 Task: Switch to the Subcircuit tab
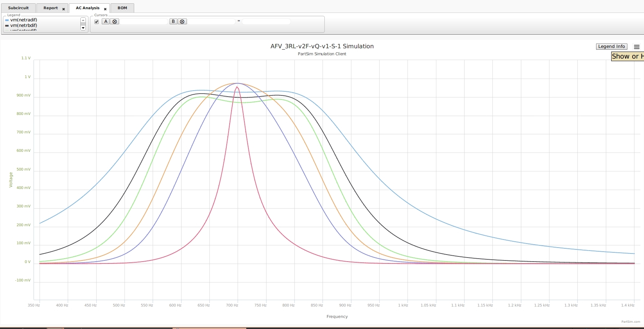(18, 8)
